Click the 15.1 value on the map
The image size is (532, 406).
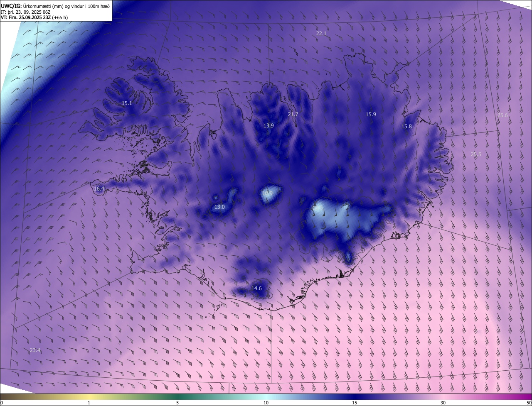[127, 103]
